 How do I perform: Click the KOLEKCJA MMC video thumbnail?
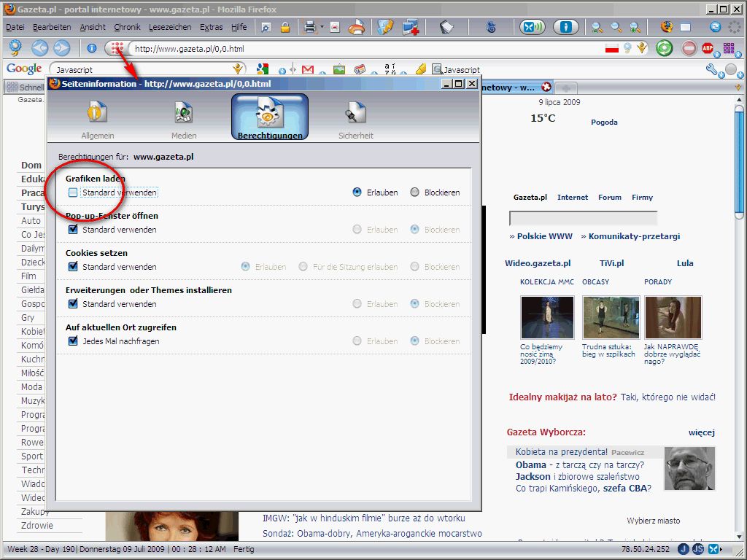547,317
